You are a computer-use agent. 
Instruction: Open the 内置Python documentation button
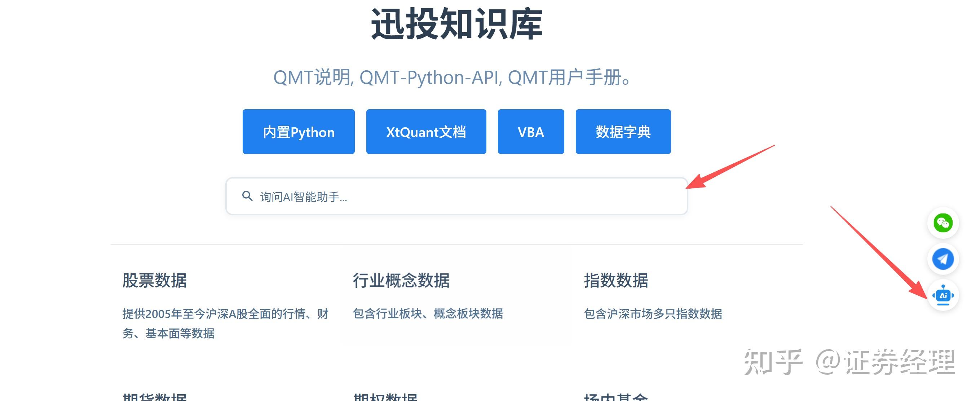tap(299, 132)
